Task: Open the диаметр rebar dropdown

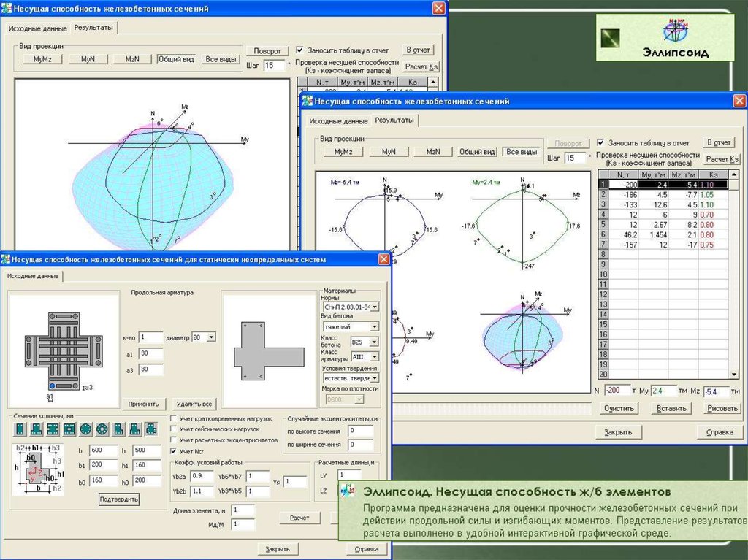Action: pos(212,337)
